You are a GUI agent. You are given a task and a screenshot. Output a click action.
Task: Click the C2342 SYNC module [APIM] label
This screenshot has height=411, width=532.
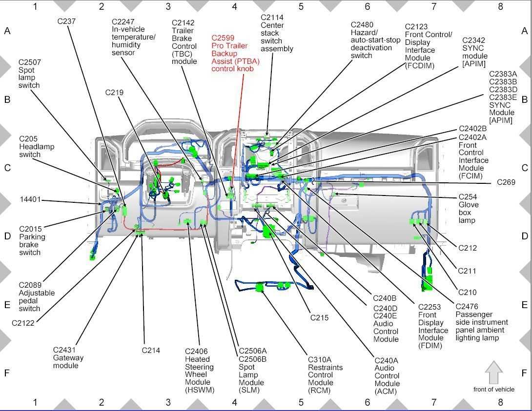(x=475, y=52)
